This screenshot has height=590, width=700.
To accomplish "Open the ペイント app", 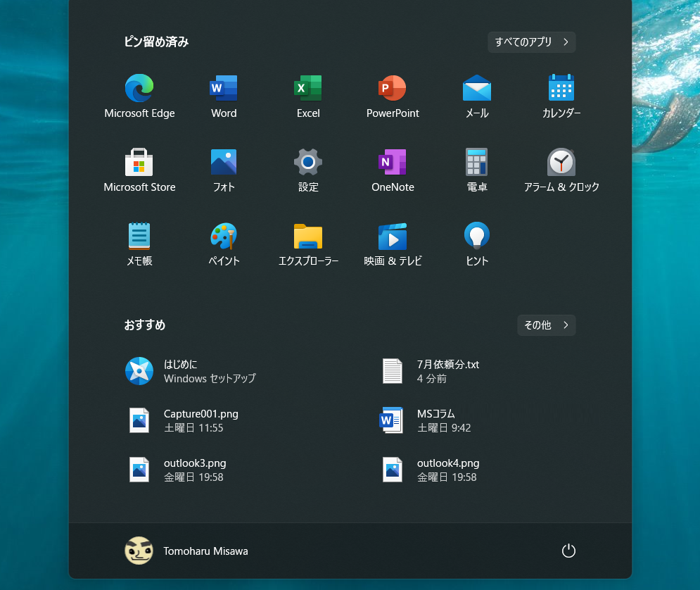I will coord(224,244).
